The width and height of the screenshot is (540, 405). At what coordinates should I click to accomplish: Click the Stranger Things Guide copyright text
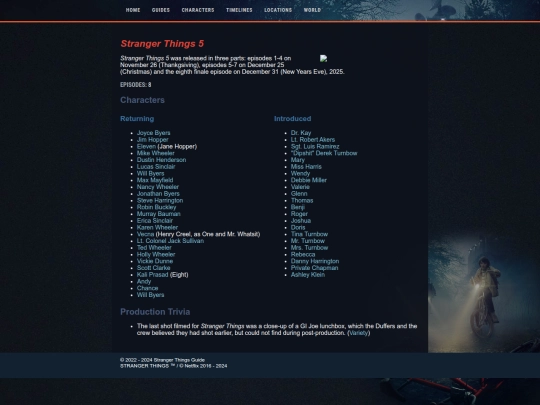click(x=163, y=360)
